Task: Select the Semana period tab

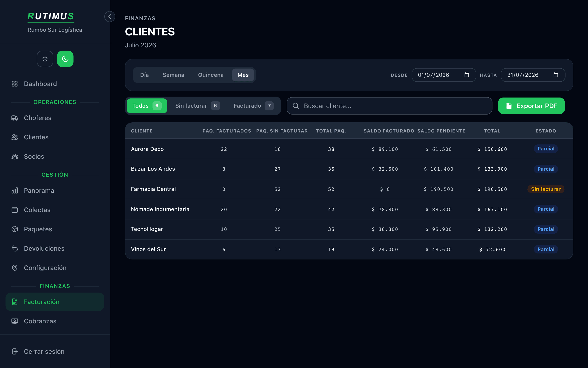Action: coord(173,75)
